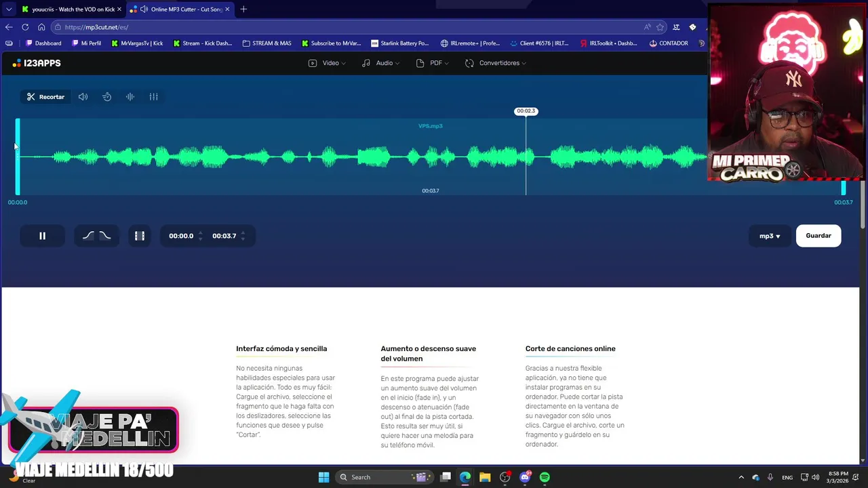This screenshot has width=868, height=488.
Task: Open the Client #6576 bookmark
Action: 539,43
